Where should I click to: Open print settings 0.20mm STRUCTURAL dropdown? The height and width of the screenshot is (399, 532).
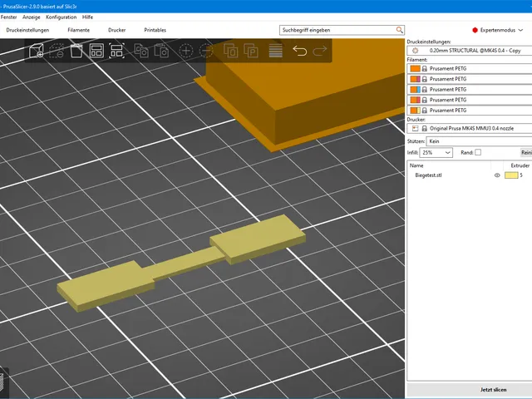[470, 51]
